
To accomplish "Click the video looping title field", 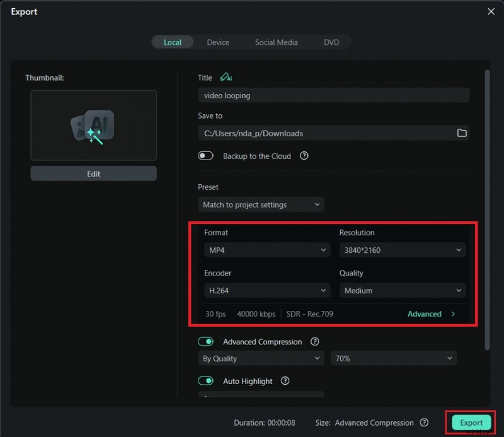I will [x=334, y=95].
